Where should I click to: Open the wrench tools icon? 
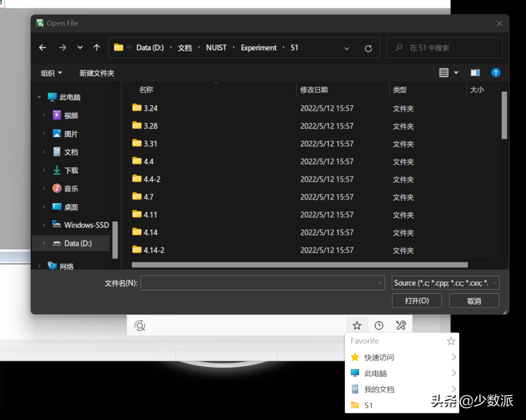point(401,325)
